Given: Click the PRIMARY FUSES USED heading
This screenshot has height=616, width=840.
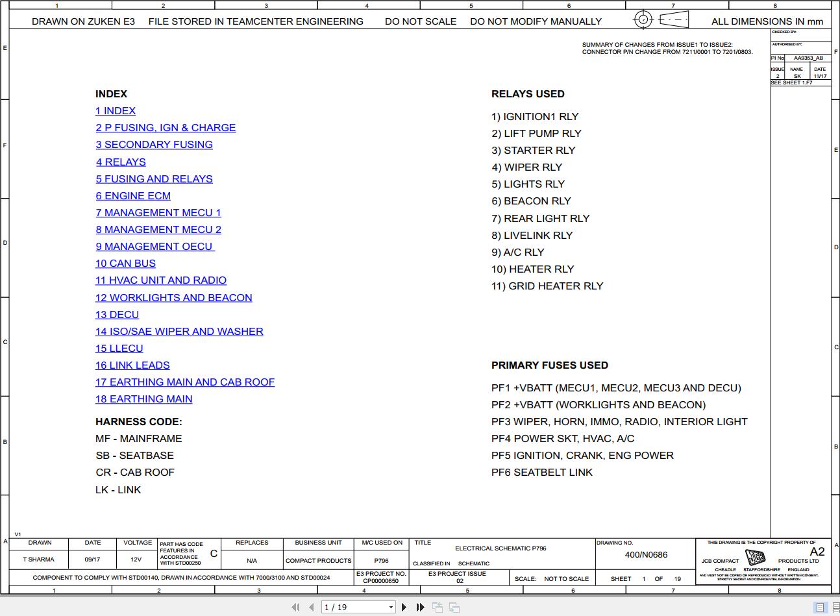Looking at the screenshot, I should [x=550, y=365].
